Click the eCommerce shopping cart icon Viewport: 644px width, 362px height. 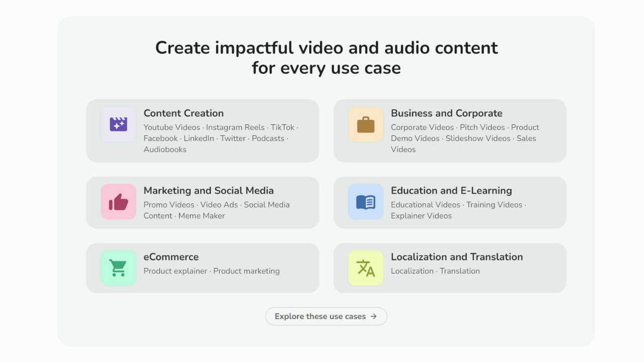coord(118,268)
